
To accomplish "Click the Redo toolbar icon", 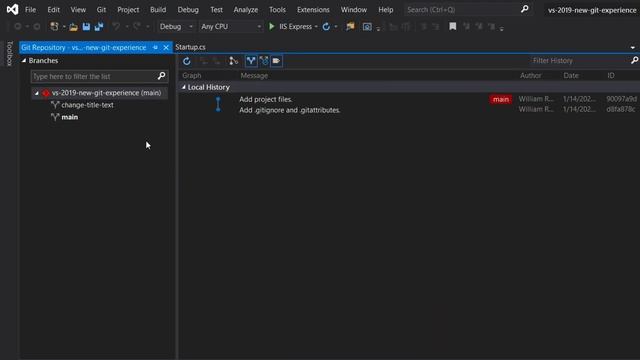I will pyautogui.click(x=137, y=27).
